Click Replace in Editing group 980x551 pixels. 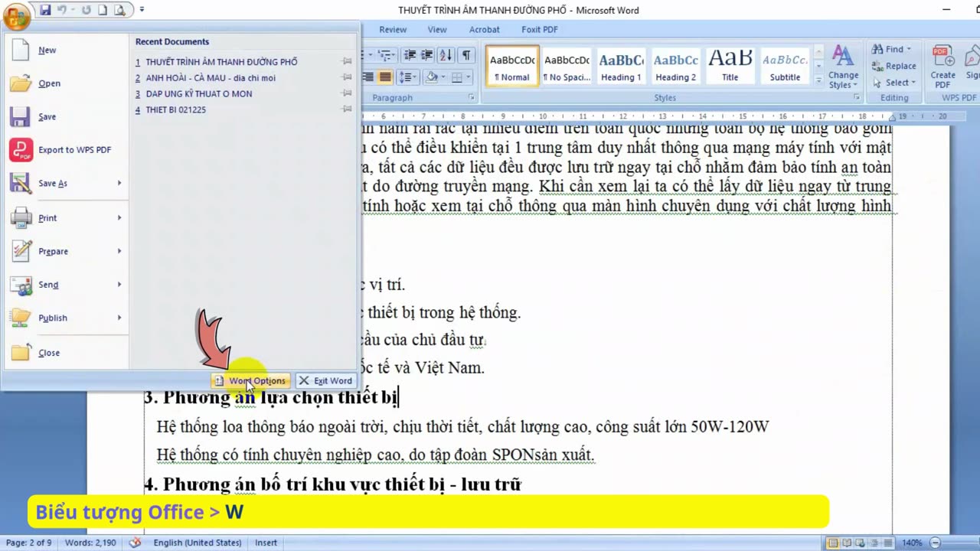click(893, 67)
